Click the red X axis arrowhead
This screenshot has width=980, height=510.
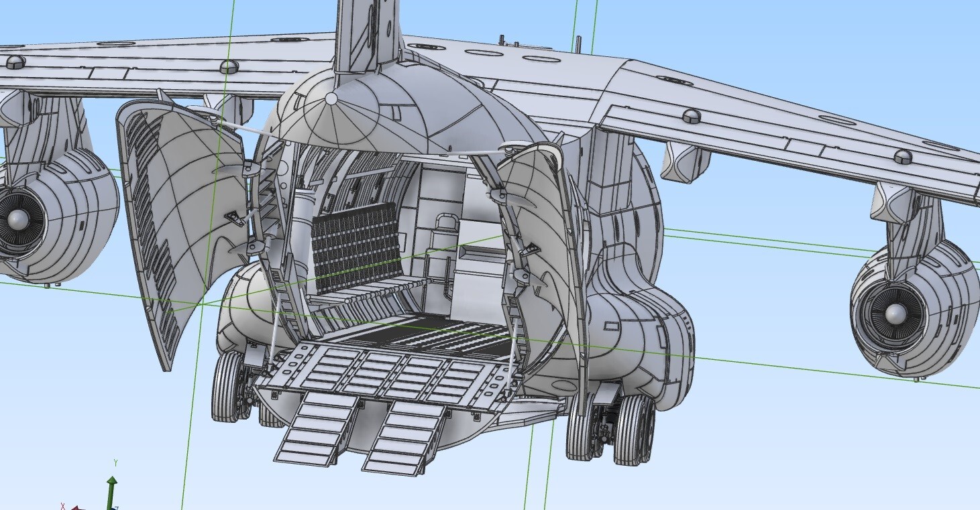coord(75,507)
